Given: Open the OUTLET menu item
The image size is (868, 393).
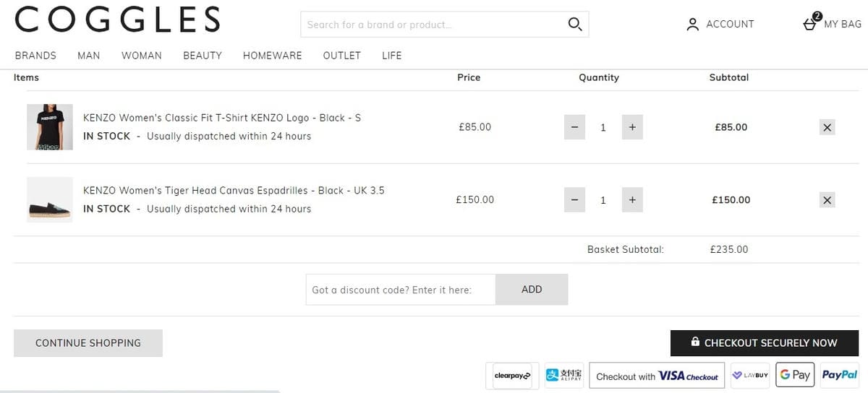Looking at the screenshot, I should coord(341,56).
